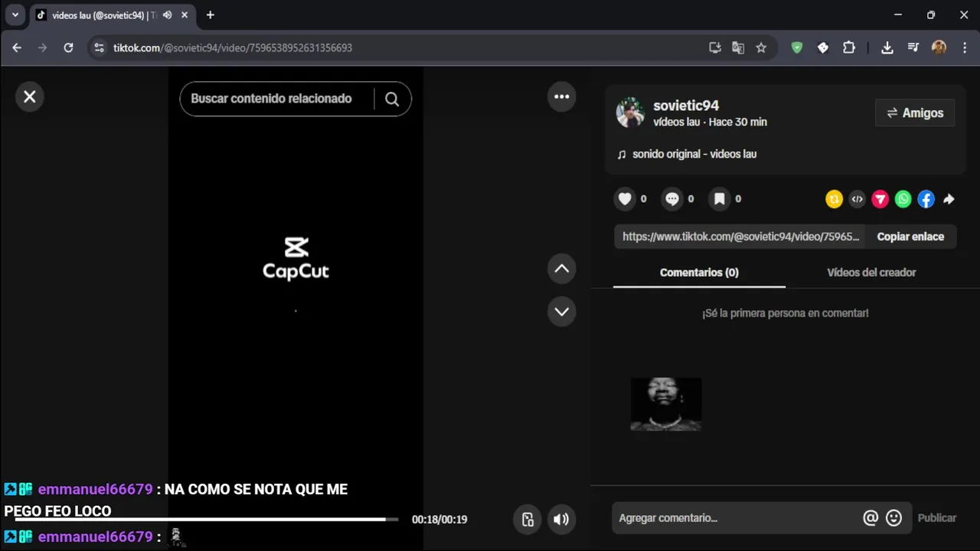Click the 00:18/00:19 timestamp
Viewport: 980px width, 551px height.
coord(439,520)
